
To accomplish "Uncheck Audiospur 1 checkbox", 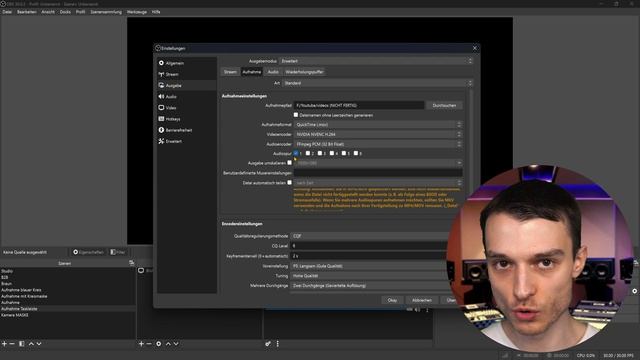I will point(296,153).
